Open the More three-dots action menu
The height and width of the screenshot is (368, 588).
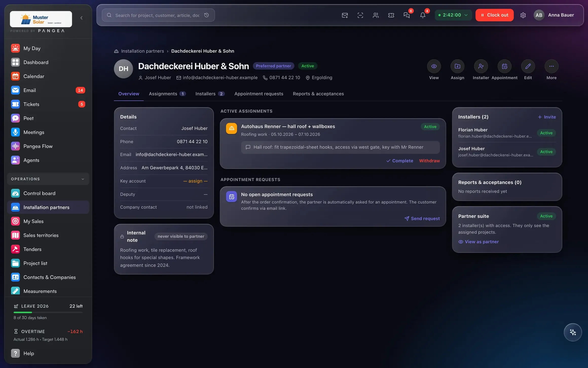point(552,66)
